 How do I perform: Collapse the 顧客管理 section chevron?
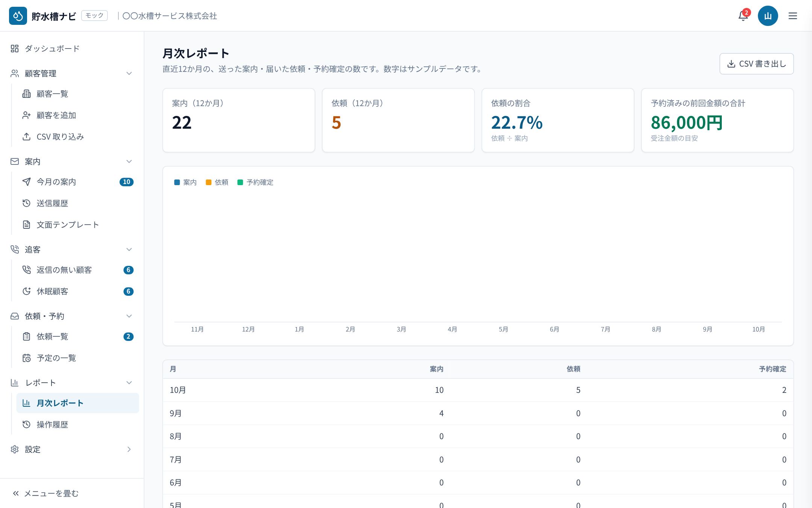129,73
